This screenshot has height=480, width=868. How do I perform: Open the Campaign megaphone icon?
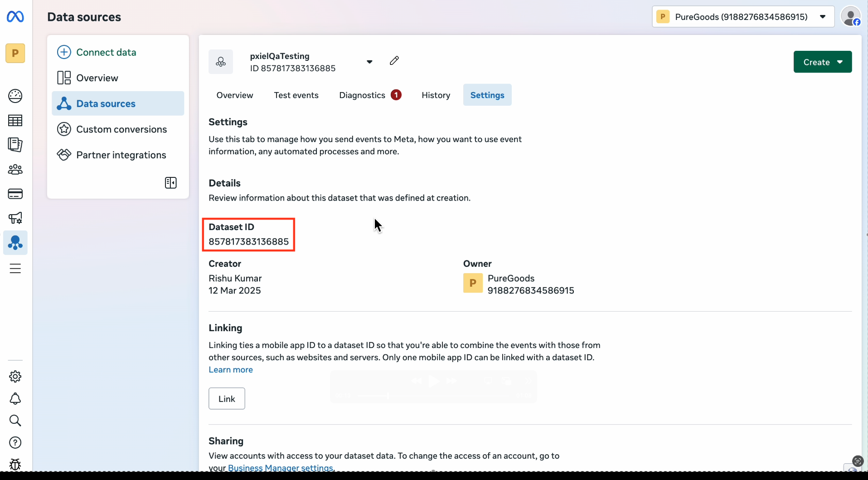(x=15, y=218)
